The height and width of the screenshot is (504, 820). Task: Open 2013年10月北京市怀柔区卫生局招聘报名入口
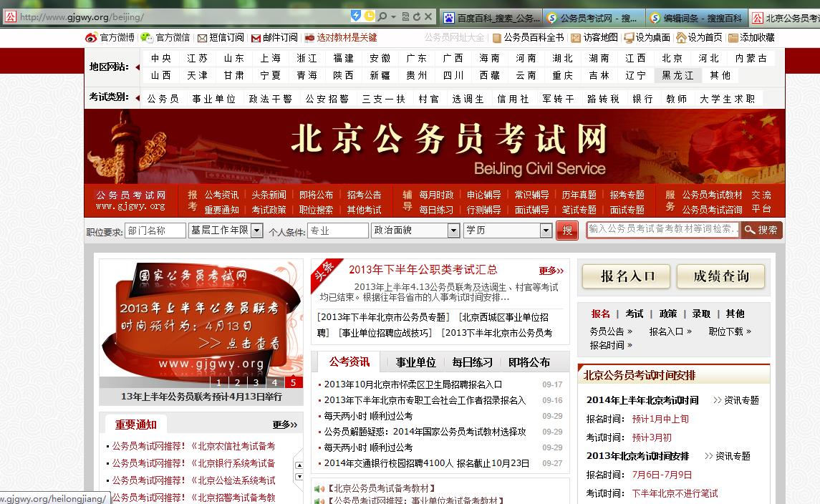tap(413, 384)
